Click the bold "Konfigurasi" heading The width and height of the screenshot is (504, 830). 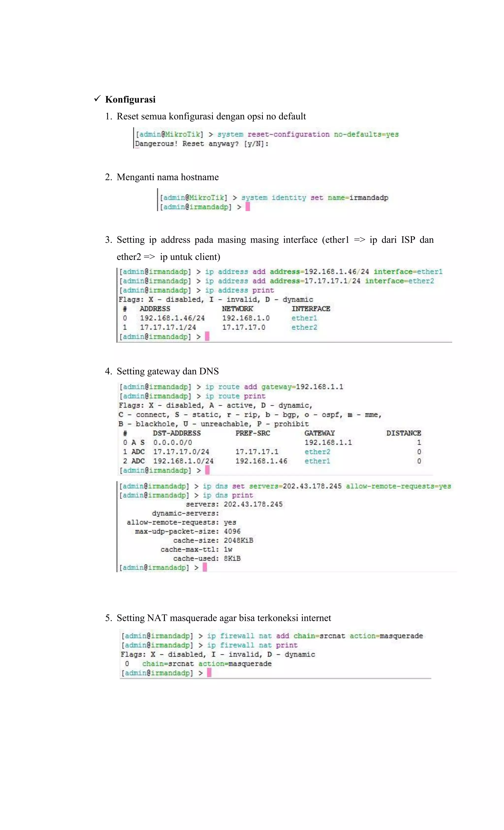130,99
